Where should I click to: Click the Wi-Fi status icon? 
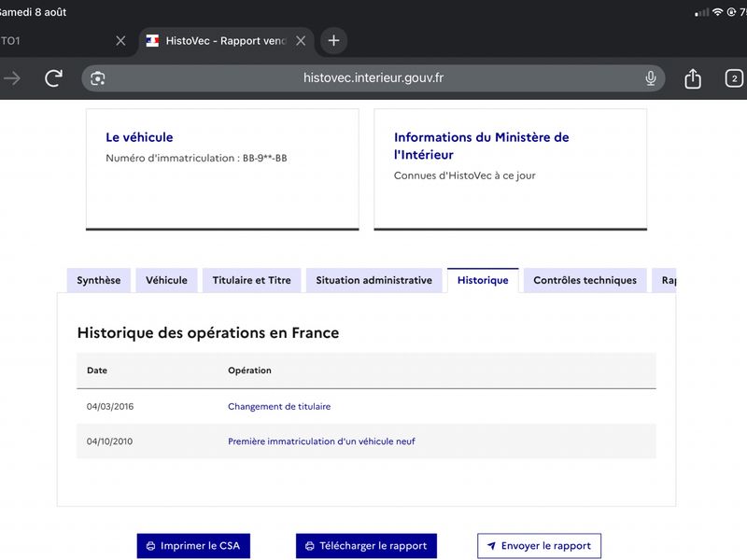point(717,12)
